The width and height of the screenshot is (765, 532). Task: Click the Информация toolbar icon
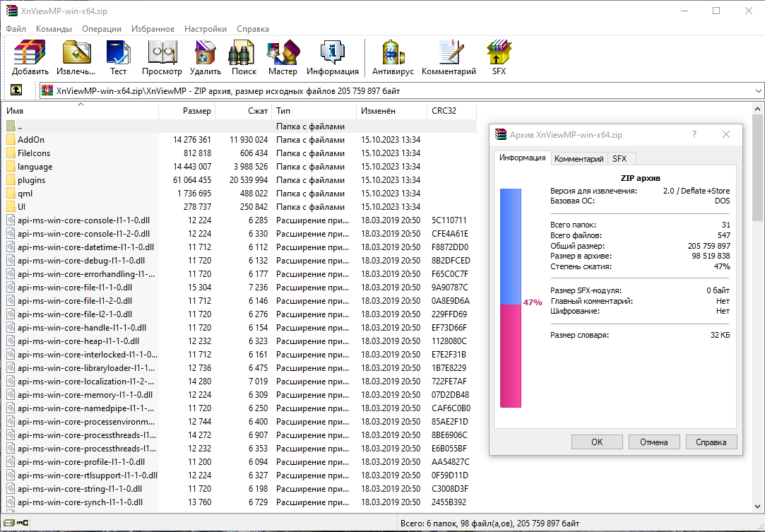(332, 52)
